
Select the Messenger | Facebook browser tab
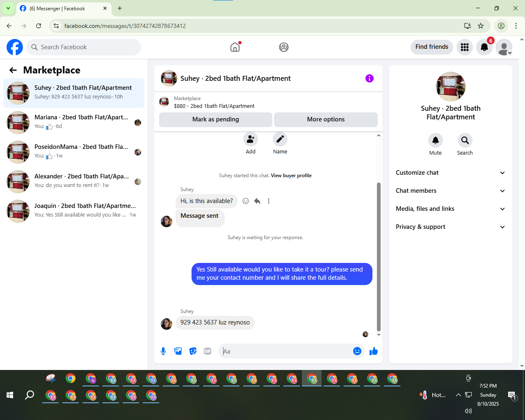64,9
